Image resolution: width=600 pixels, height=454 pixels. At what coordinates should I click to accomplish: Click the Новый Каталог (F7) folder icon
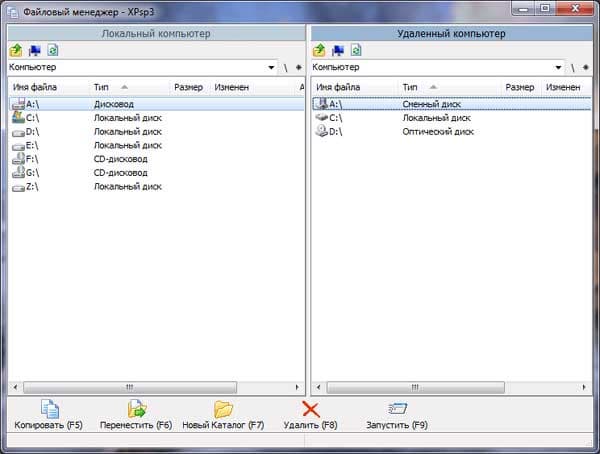coord(223,409)
